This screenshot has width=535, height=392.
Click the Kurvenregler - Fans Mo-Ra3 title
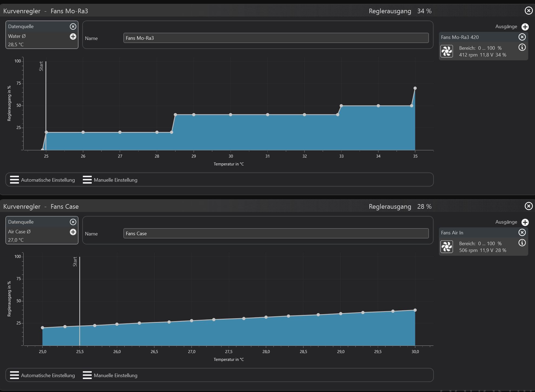(45, 11)
